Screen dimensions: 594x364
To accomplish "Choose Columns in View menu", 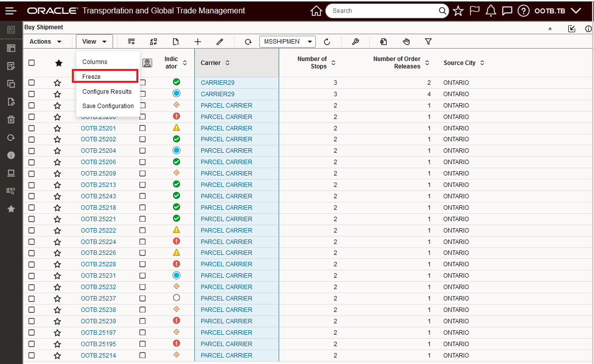I will [x=95, y=61].
